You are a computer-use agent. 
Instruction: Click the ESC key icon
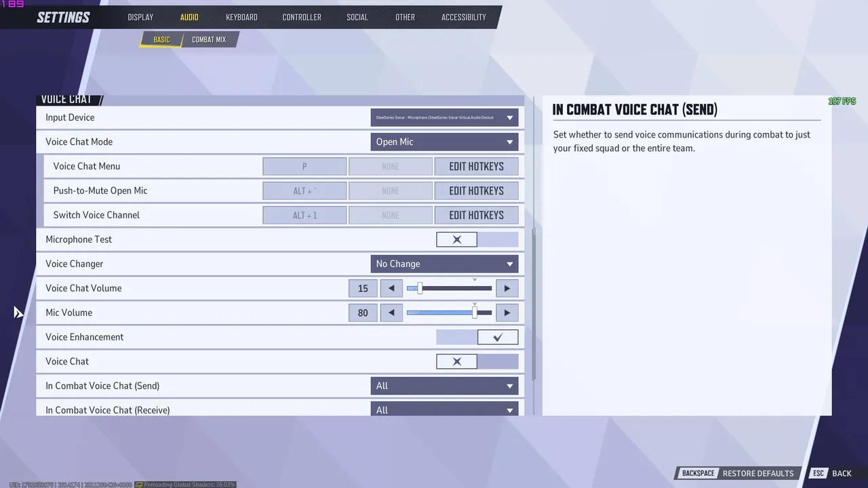818,473
